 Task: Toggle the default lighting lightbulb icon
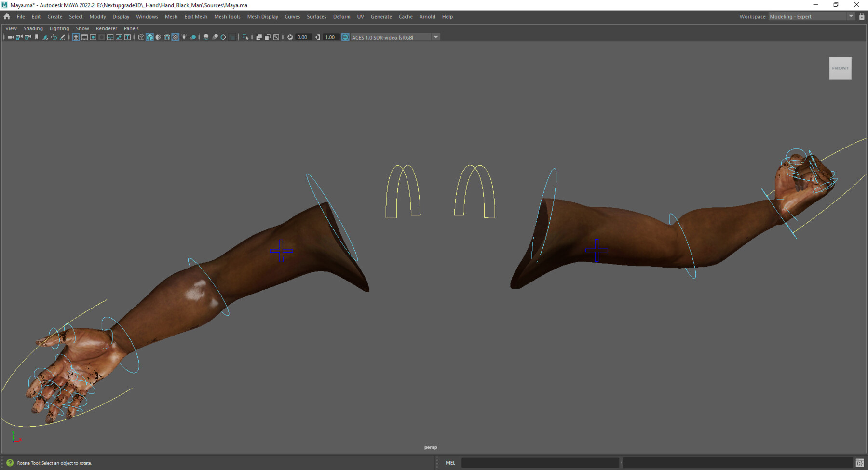184,37
